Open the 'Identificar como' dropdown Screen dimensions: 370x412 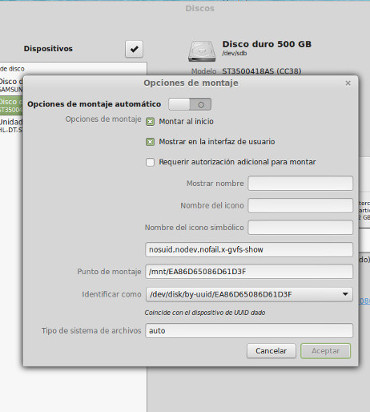(249, 294)
